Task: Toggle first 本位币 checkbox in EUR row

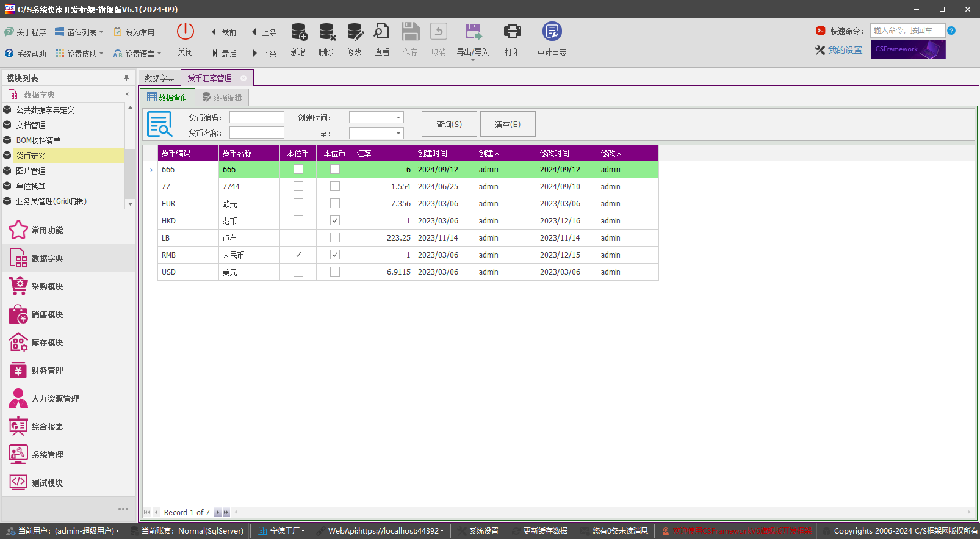Action: (298, 204)
